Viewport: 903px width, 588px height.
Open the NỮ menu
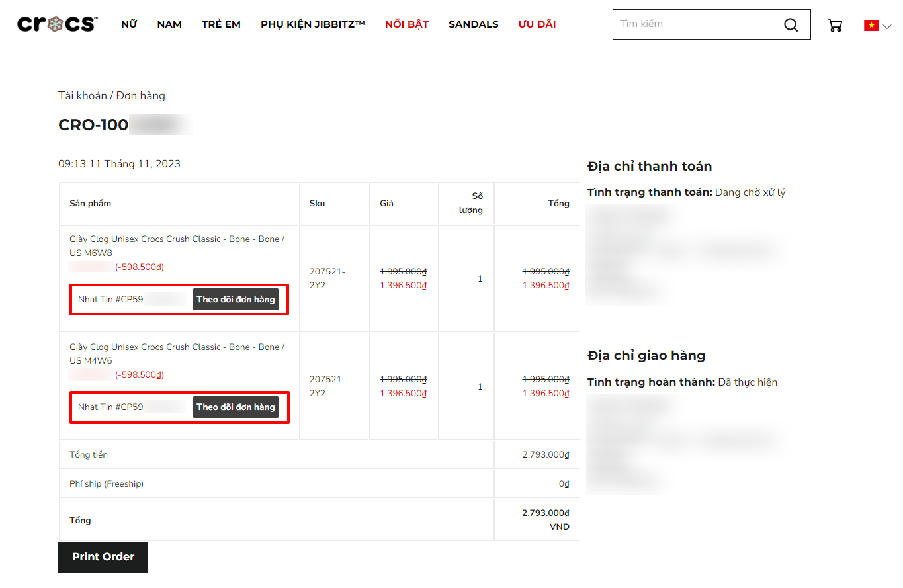tap(129, 24)
